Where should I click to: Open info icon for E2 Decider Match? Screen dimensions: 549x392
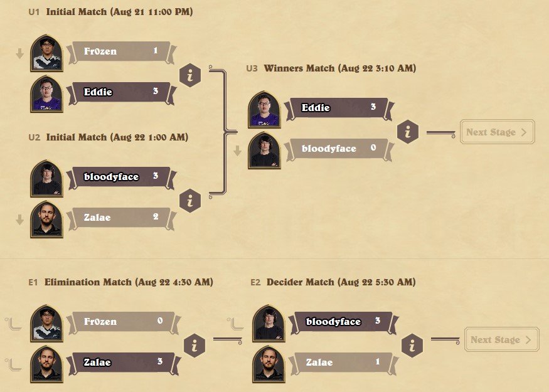[412, 346]
